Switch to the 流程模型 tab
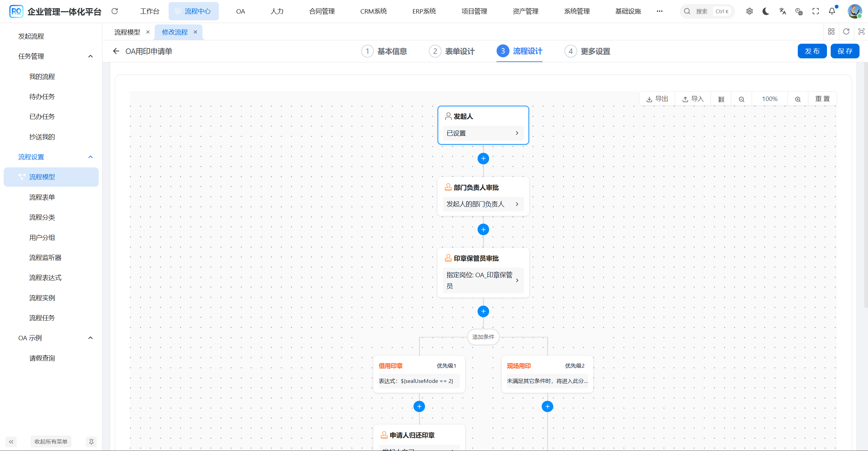868x451 pixels. tap(127, 32)
